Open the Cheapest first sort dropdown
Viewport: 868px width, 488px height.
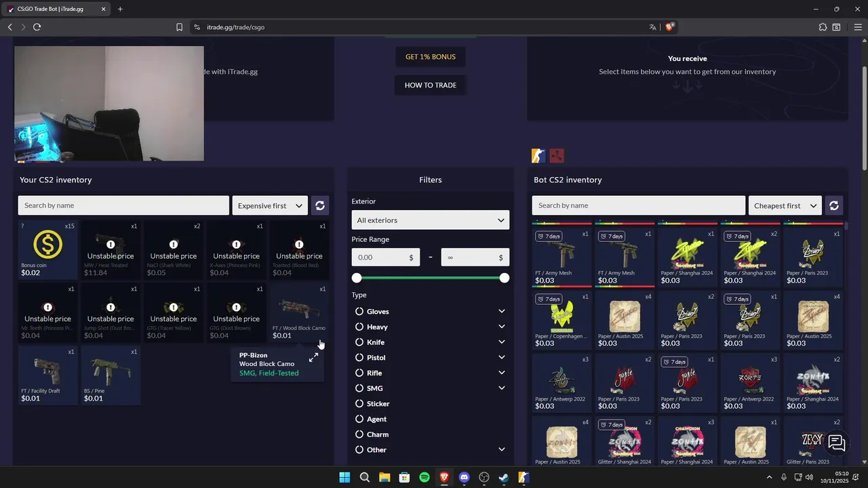(785, 205)
